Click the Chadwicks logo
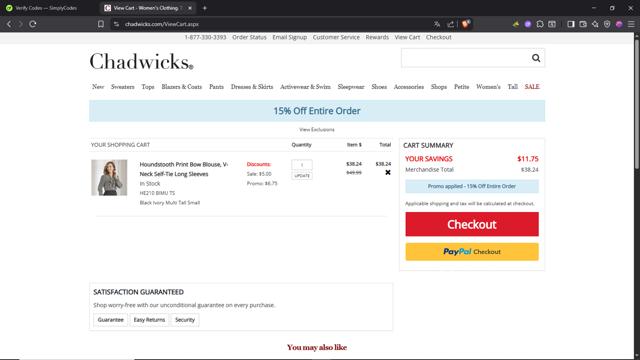This screenshot has height=360, width=640. pyautogui.click(x=141, y=62)
